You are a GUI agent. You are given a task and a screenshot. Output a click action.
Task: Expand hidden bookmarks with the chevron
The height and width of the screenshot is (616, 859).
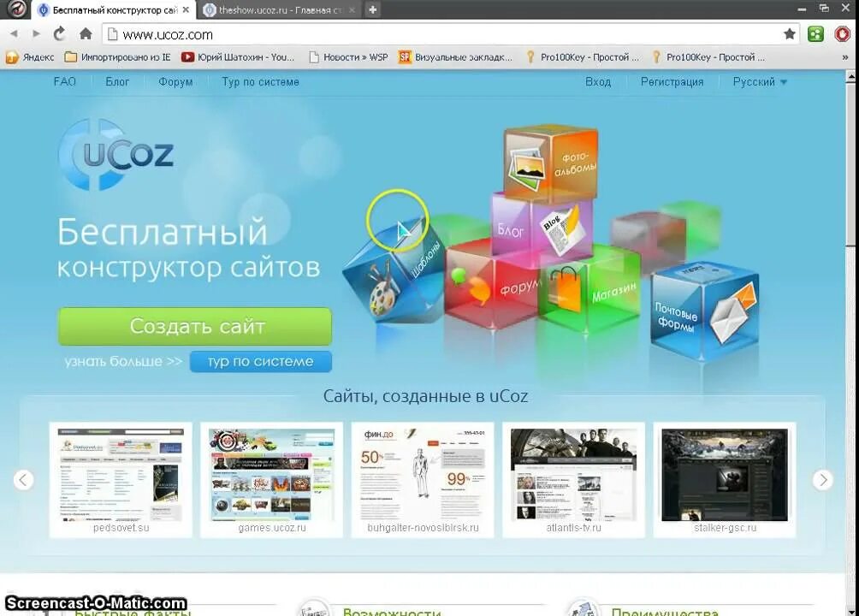[844, 57]
